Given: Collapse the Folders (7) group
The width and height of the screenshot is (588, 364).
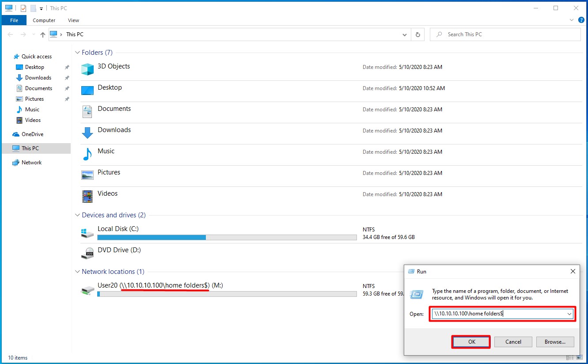Looking at the screenshot, I should tap(77, 53).
